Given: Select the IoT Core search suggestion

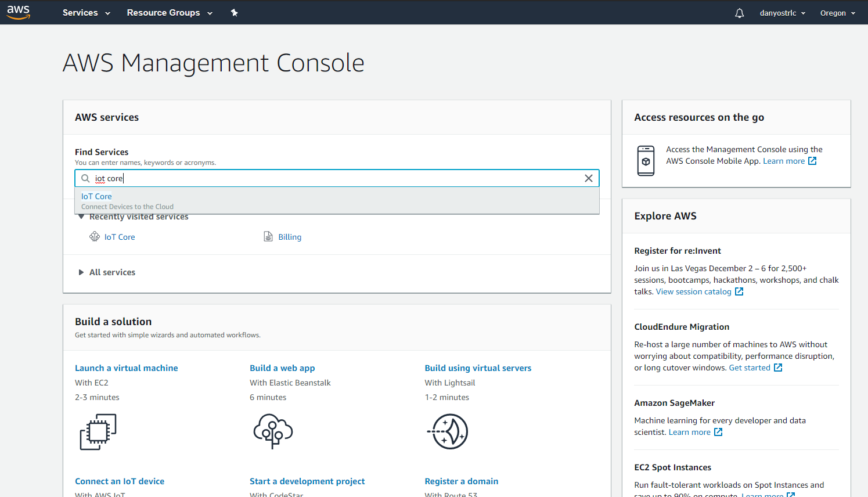Looking at the screenshot, I should coord(337,201).
